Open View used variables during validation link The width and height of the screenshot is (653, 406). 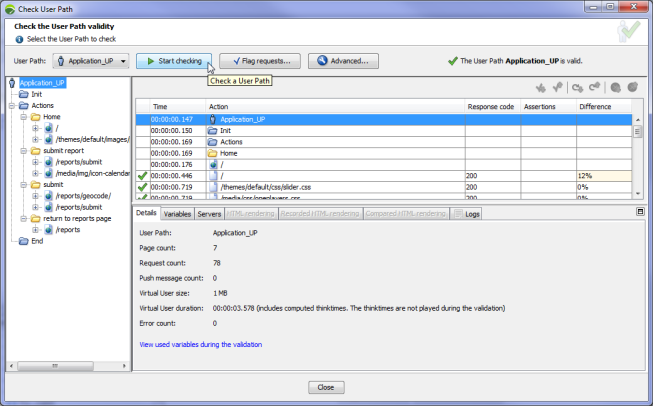tap(200, 344)
